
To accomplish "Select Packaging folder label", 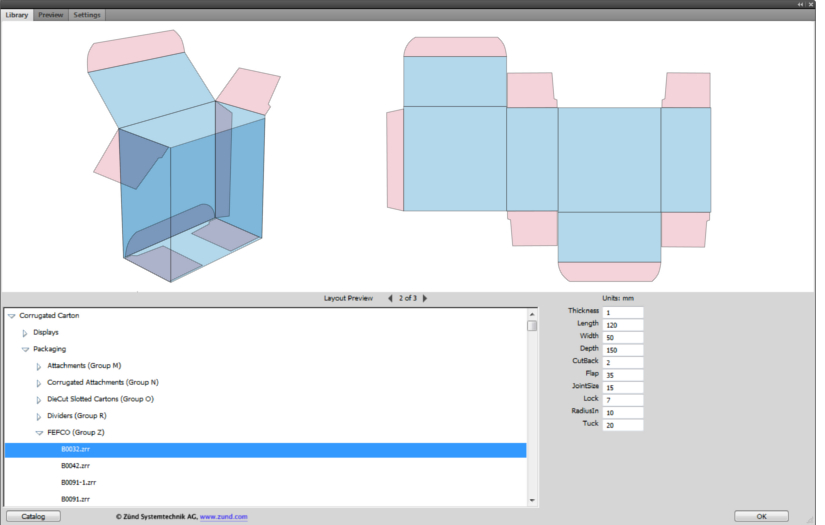I will 49,349.
